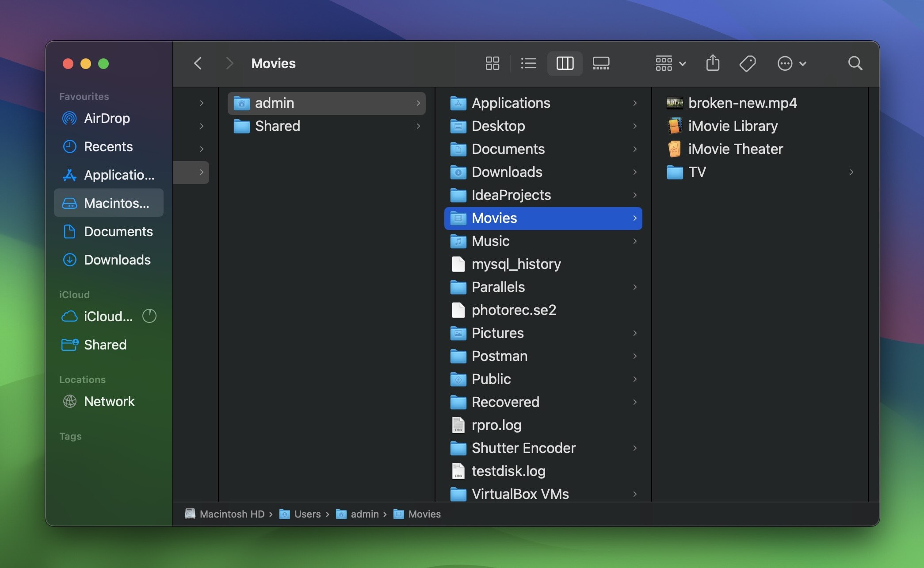This screenshot has width=924, height=568.
Task: Switch to list view mode
Action: pos(528,63)
